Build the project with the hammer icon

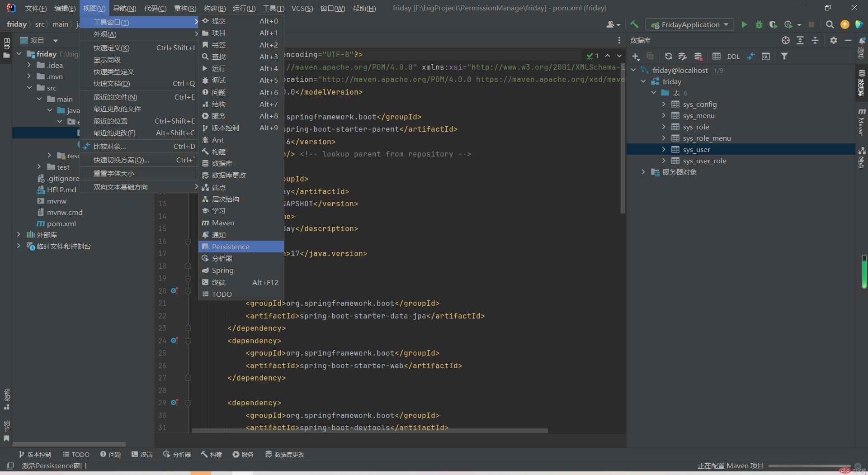635,24
